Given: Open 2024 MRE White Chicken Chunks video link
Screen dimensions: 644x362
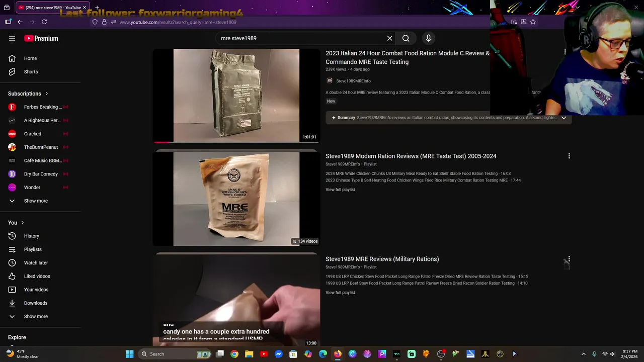Looking at the screenshot, I should [418, 173].
